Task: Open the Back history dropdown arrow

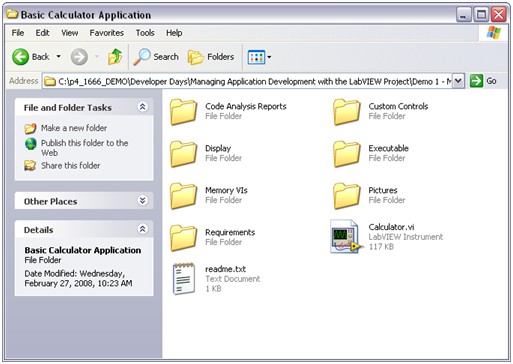Action: (x=58, y=57)
